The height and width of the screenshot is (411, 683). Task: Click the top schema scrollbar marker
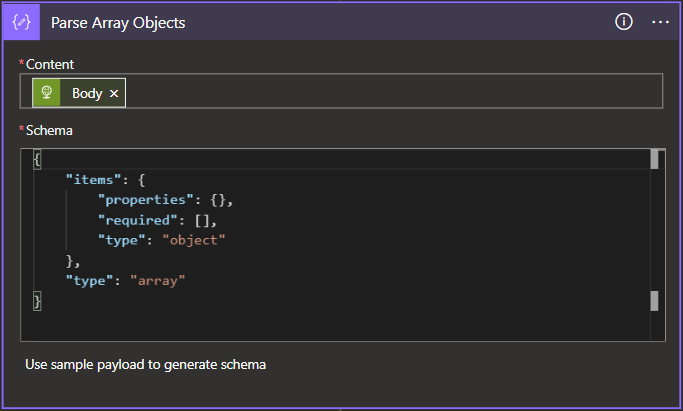point(654,160)
